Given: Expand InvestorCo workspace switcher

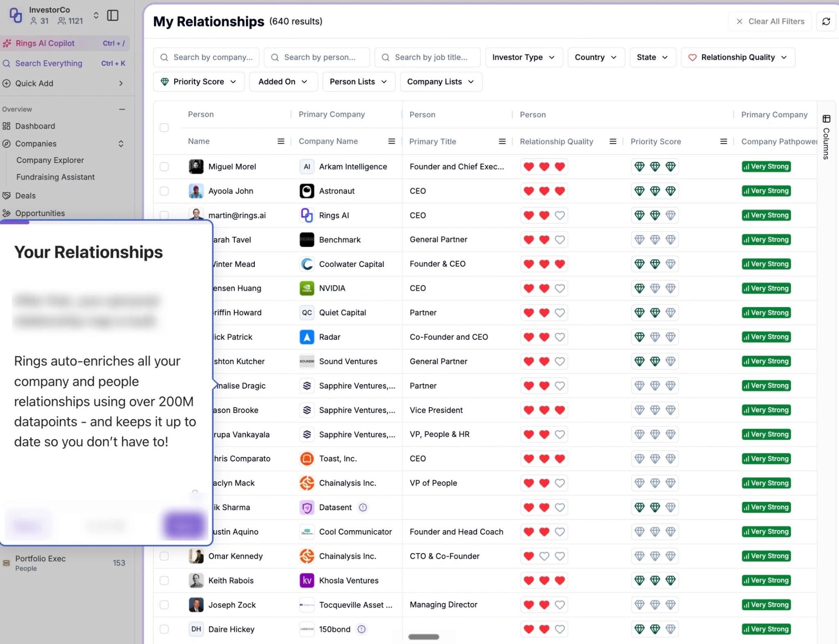Looking at the screenshot, I should 96,16.
